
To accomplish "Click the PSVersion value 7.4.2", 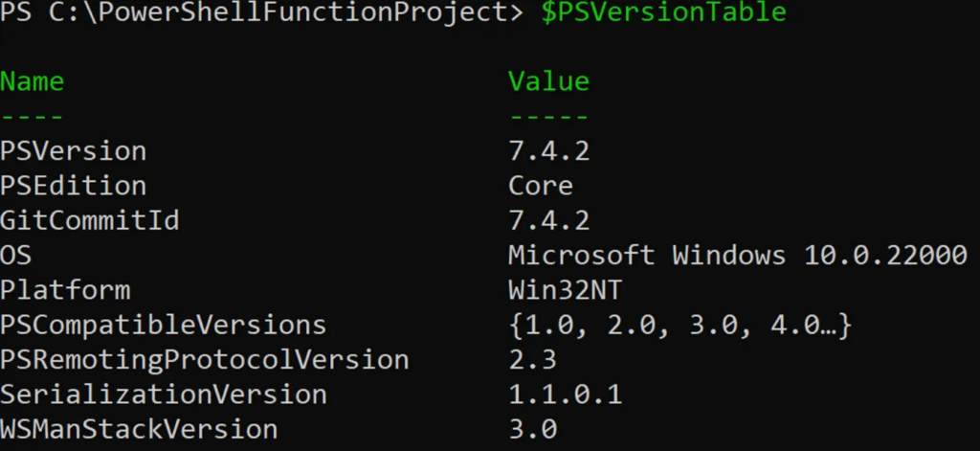I will tap(548, 150).
